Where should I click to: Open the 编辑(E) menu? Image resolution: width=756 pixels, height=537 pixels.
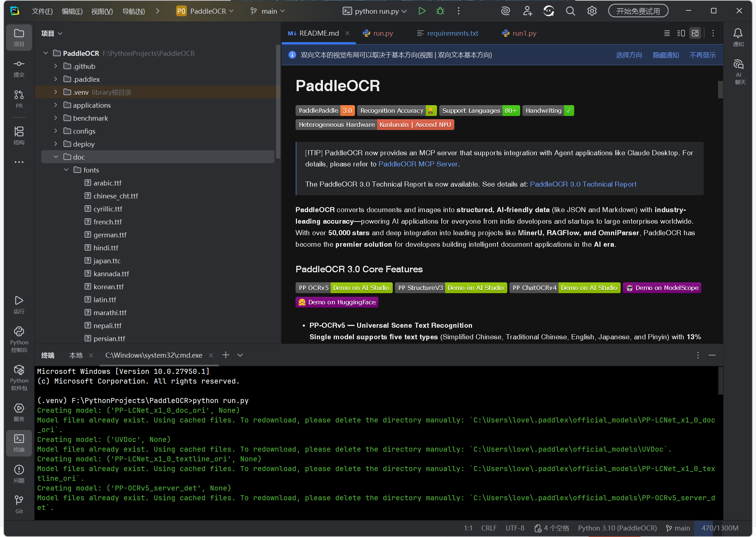[x=72, y=11]
